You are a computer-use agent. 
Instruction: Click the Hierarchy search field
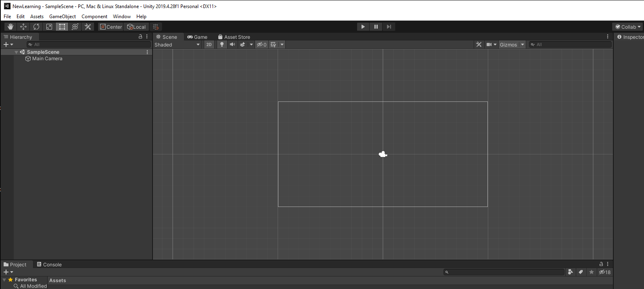[x=89, y=44]
